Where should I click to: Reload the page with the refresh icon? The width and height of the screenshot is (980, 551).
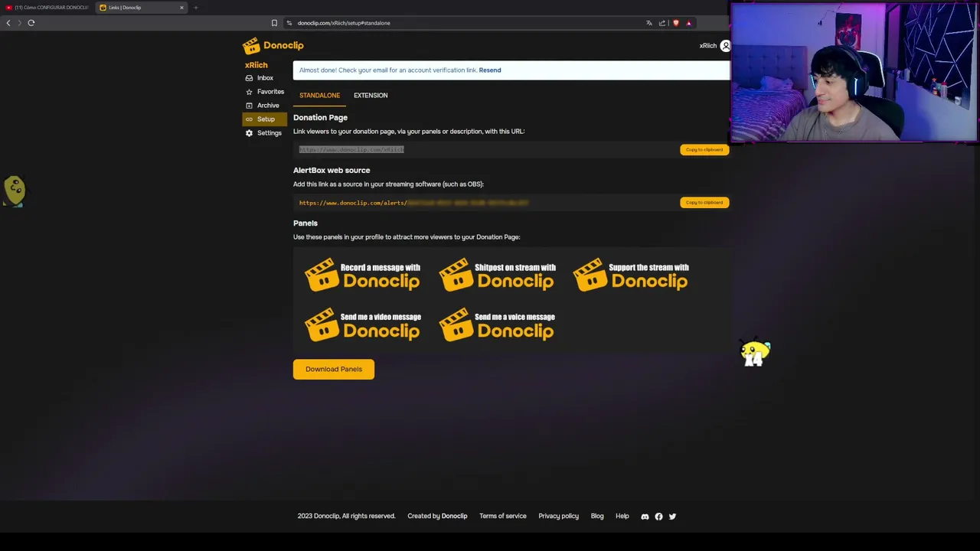click(31, 23)
